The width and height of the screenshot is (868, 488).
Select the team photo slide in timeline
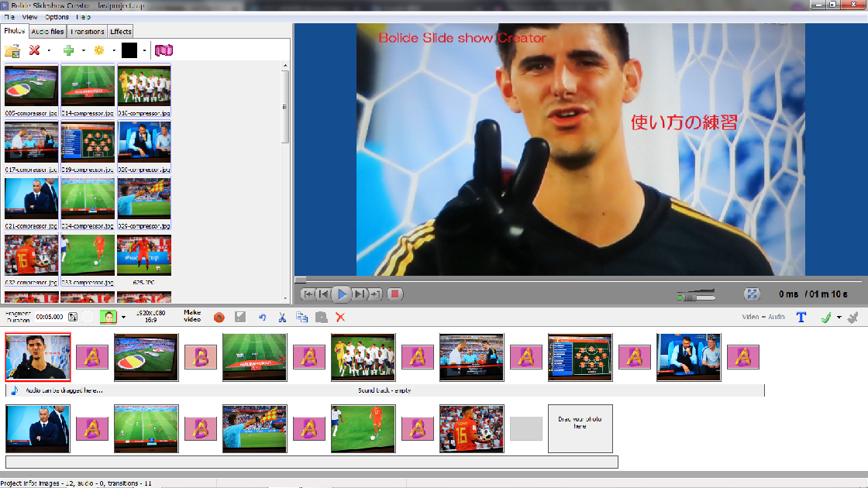363,357
